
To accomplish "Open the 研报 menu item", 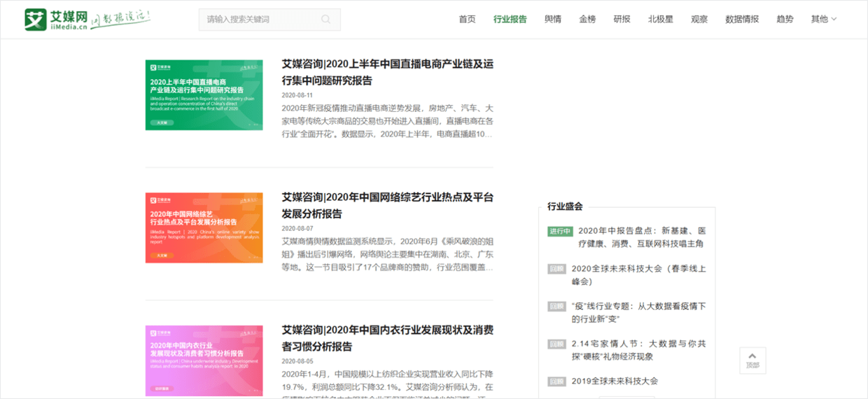I will tap(622, 19).
